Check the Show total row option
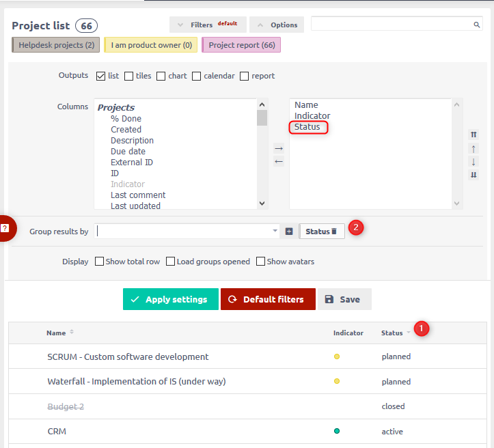494x448 pixels. [x=100, y=262]
